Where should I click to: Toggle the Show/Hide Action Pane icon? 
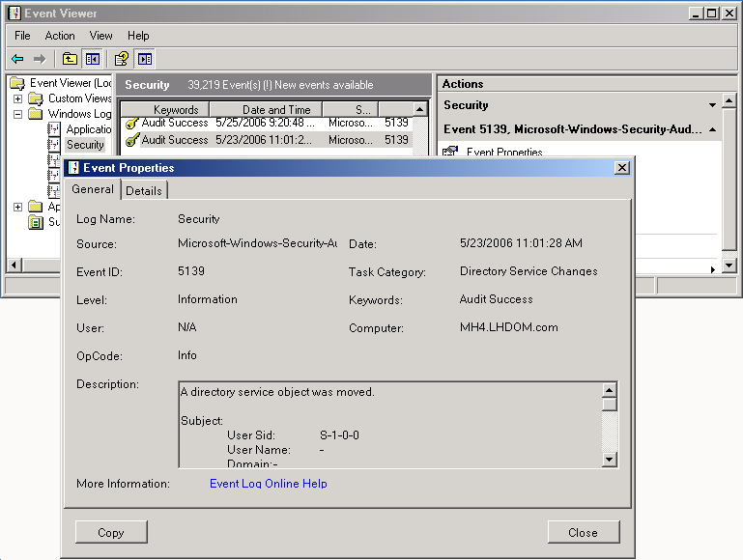143,59
